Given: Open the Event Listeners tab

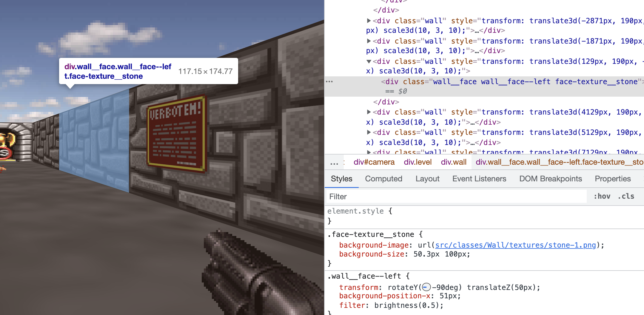Looking at the screenshot, I should 479,179.
